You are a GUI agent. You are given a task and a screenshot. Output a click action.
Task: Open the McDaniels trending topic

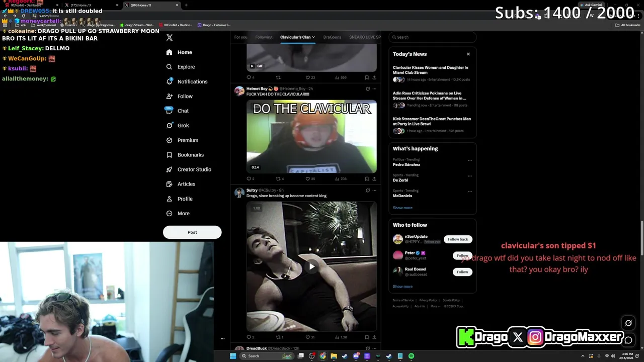[403, 196]
